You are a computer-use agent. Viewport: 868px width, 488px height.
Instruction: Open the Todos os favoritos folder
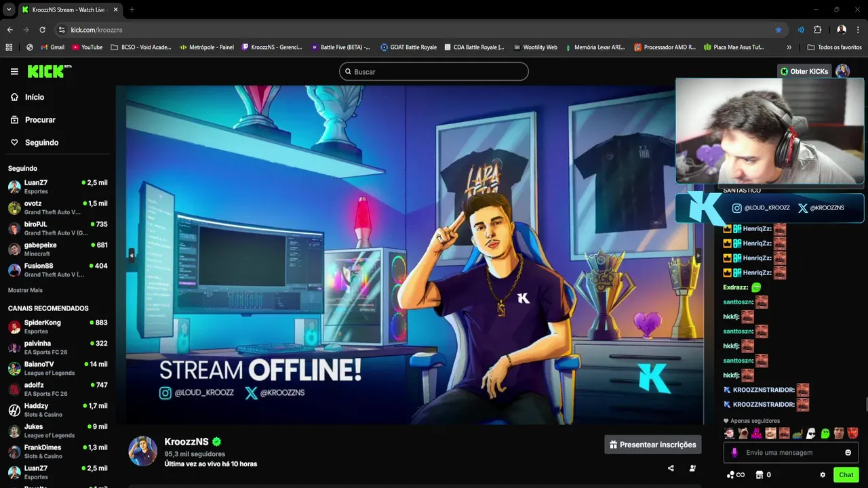tap(834, 47)
